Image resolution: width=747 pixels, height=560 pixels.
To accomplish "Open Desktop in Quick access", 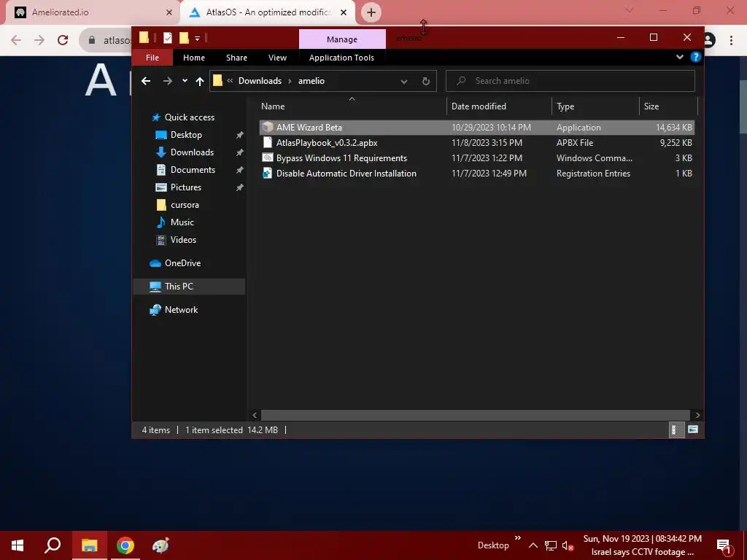I will click(x=186, y=135).
